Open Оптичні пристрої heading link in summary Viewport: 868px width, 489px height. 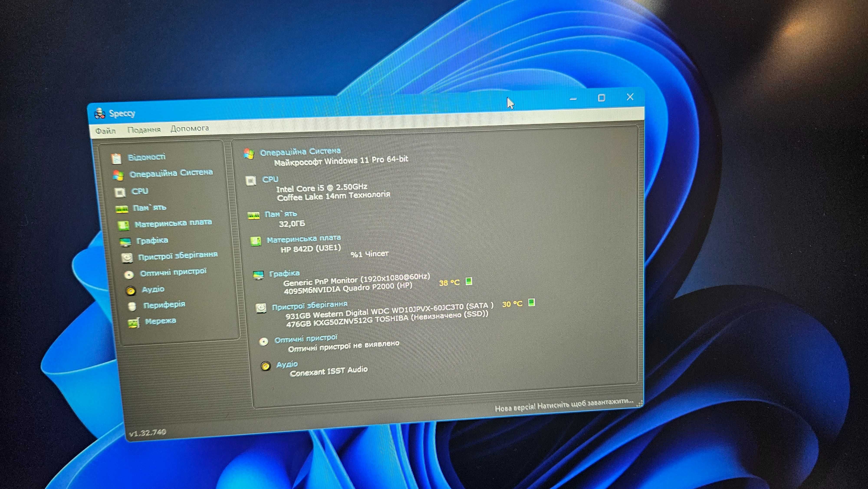pyautogui.click(x=306, y=339)
